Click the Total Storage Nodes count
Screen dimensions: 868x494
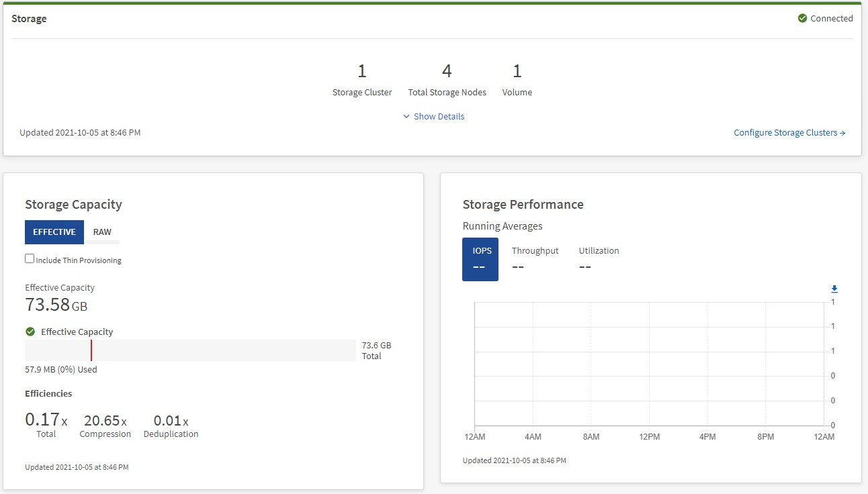(447, 71)
